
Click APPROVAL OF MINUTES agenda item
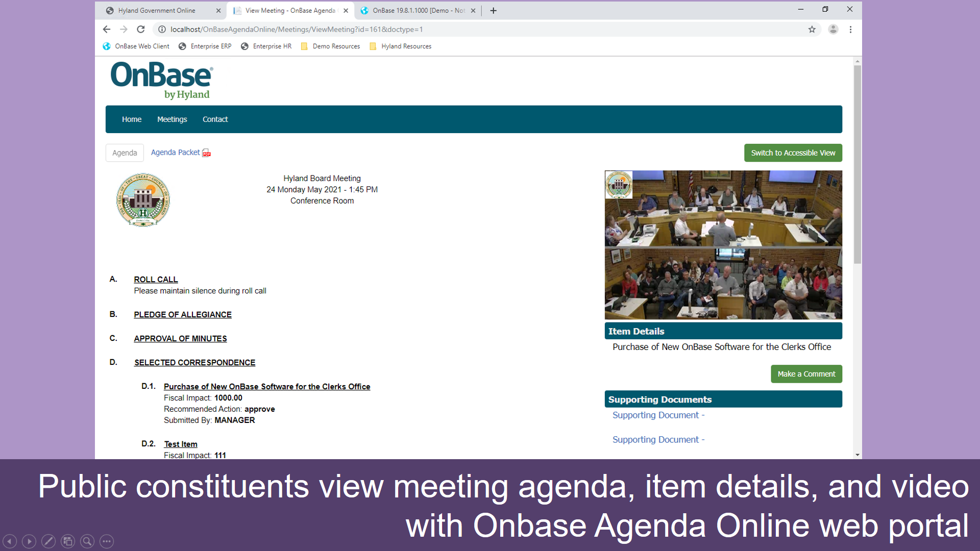(180, 339)
